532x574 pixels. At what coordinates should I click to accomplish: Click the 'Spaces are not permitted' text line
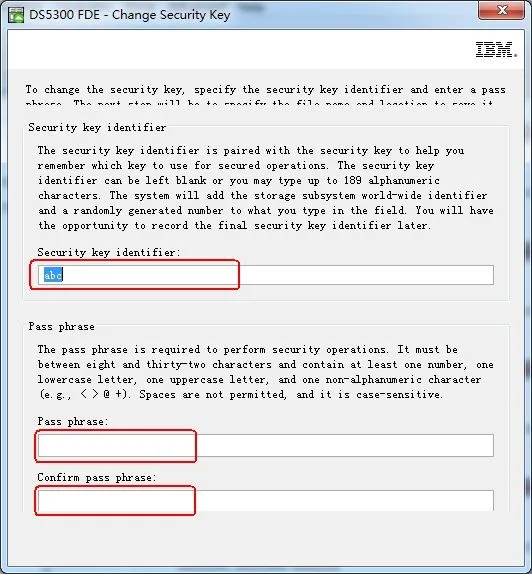pos(240,395)
